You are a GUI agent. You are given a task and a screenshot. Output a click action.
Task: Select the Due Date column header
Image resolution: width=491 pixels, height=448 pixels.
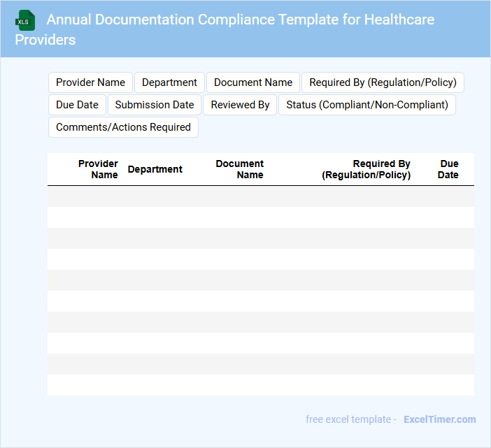tap(448, 169)
